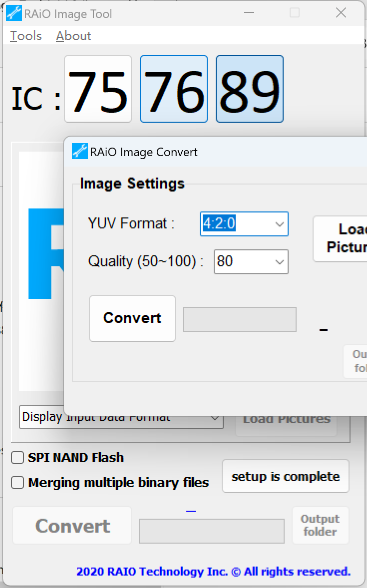This screenshot has height=588, width=367.
Task: Select IC number 76
Action: pyautogui.click(x=173, y=89)
